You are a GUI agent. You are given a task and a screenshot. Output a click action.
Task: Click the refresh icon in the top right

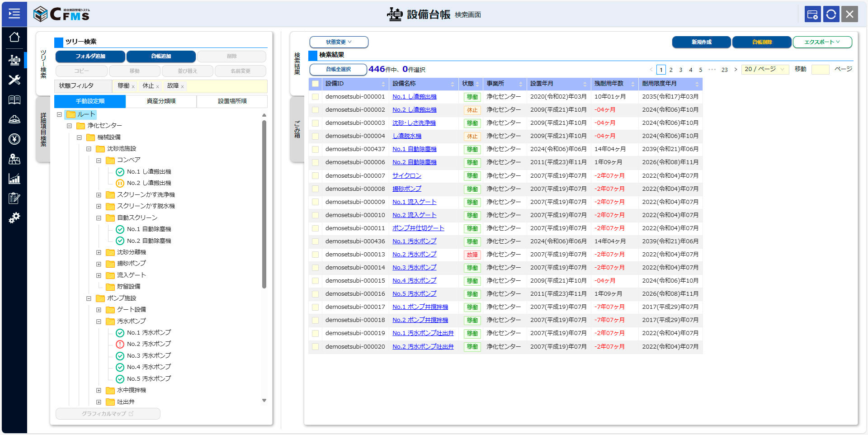(x=831, y=14)
